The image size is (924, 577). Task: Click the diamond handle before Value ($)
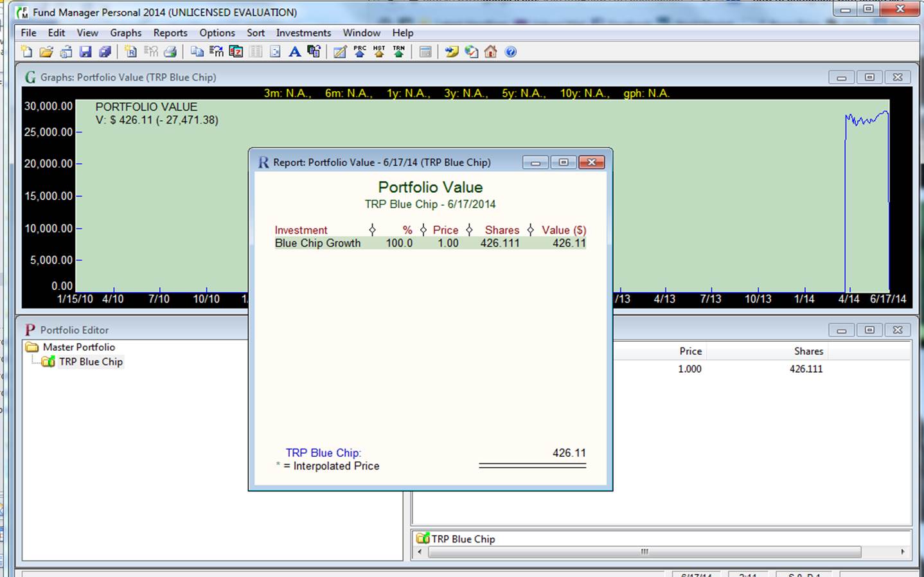pyautogui.click(x=530, y=230)
